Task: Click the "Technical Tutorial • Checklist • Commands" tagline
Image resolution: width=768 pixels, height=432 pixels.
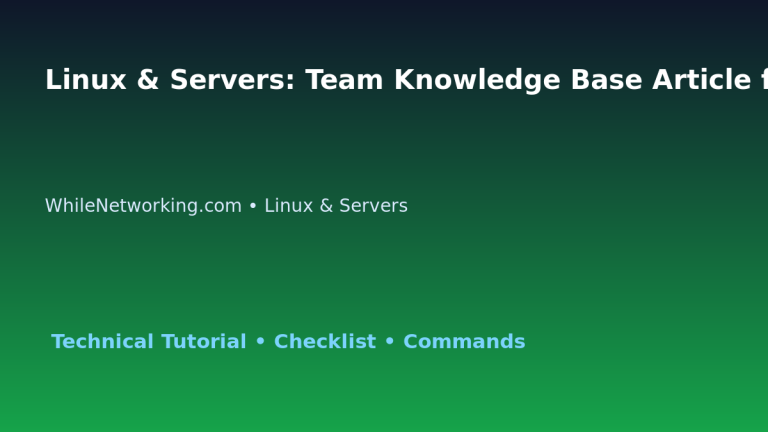Action: click(x=288, y=341)
